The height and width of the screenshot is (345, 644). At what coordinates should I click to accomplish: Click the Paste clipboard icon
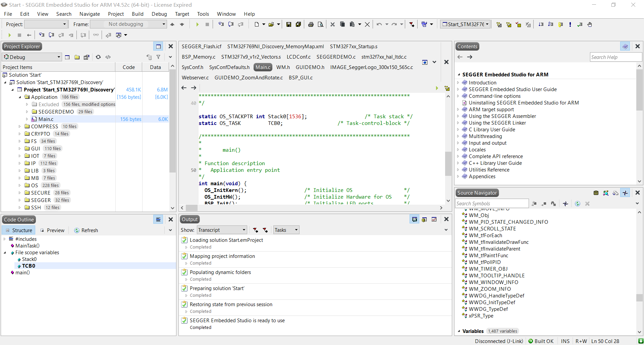pos(352,24)
